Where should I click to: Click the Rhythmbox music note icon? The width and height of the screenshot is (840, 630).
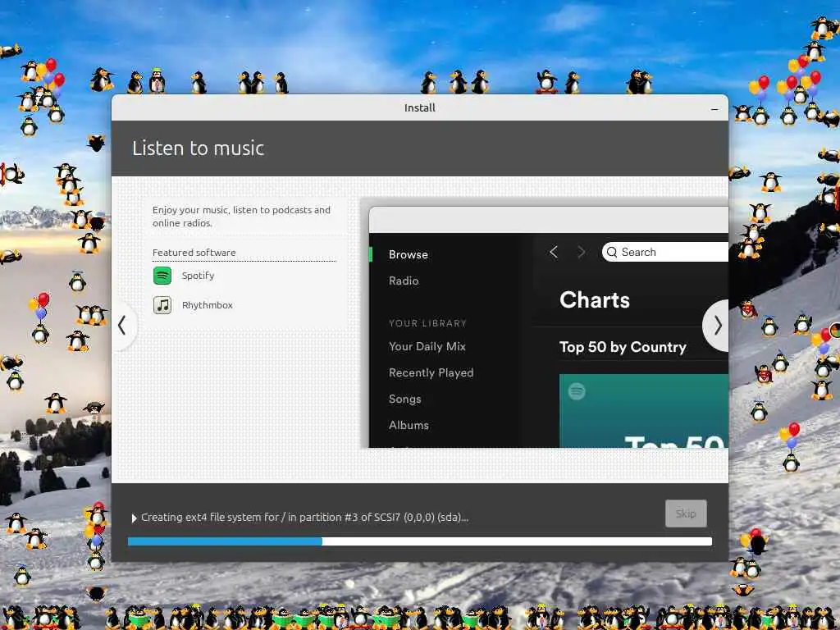162,305
